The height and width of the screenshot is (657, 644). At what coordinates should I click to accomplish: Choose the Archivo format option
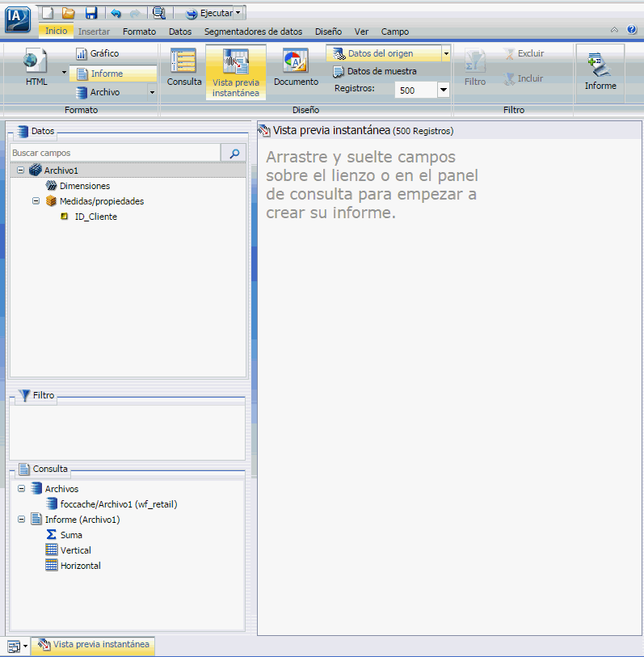coord(98,92)
